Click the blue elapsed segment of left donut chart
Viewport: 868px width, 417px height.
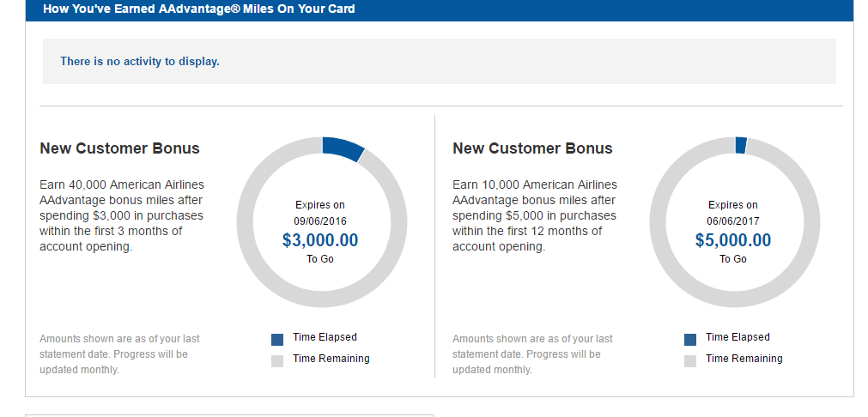point(343,147)
